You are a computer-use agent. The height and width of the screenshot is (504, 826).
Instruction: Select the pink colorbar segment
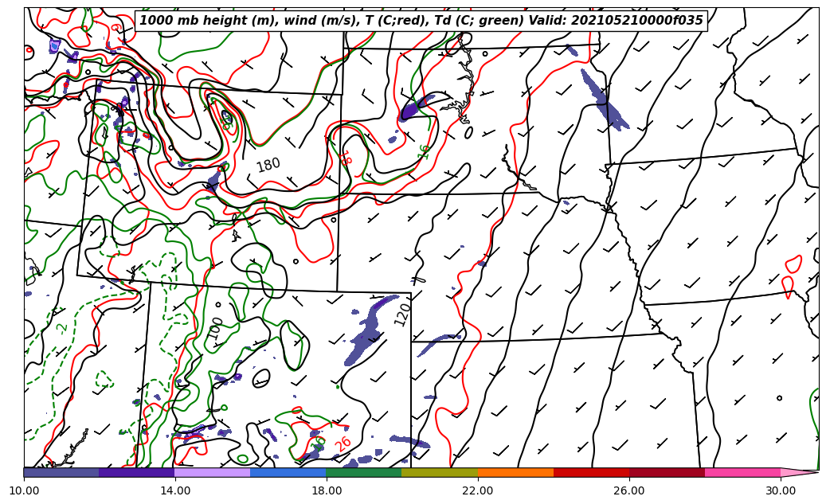pyautogui.click(x=742, y=472)
